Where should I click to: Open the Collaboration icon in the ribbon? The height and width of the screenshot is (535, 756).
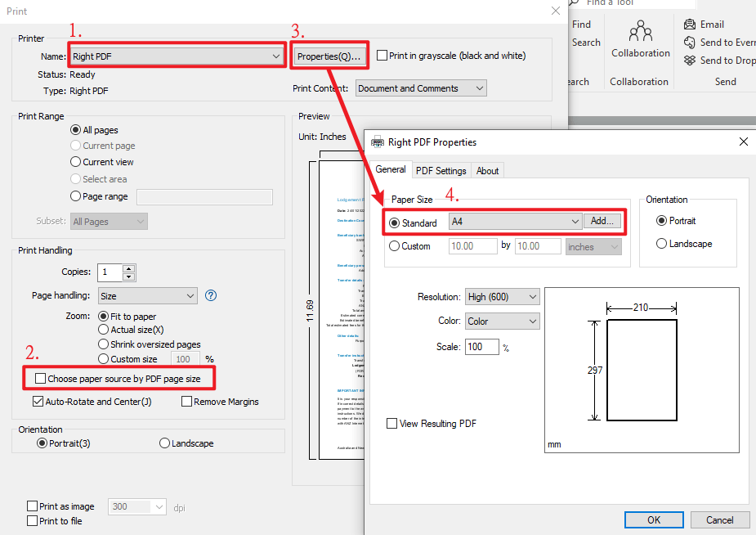click(x=640, y=30)
